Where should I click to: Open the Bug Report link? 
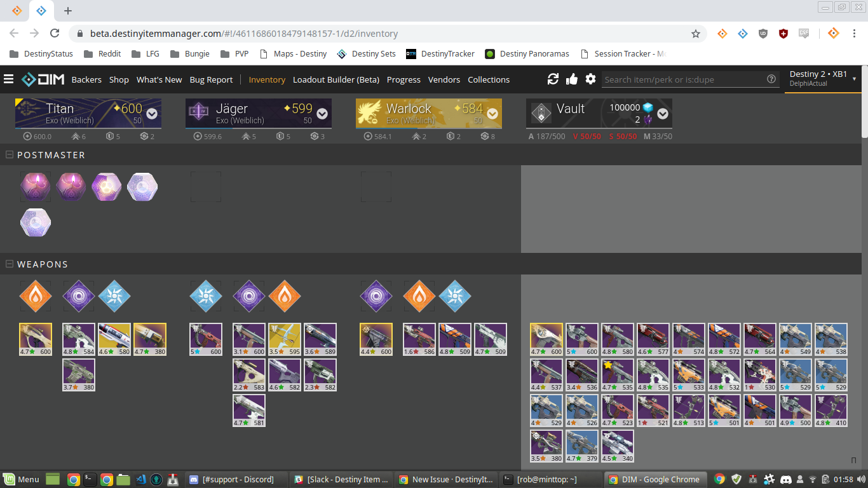[x=211, y=79]
